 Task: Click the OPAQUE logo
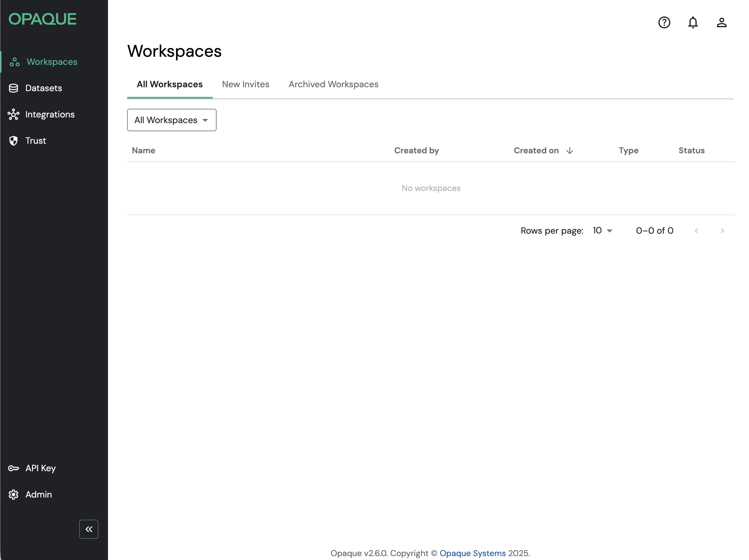point(42,19)
